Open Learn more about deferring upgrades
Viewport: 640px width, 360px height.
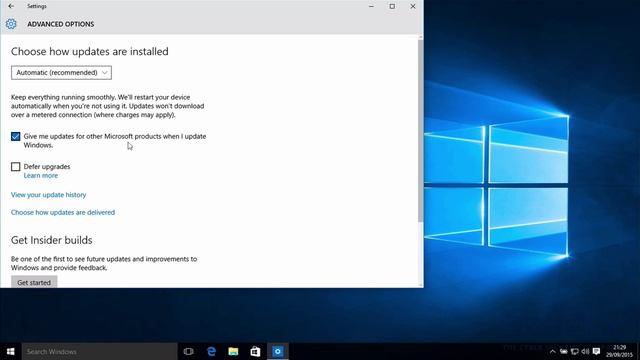click(41, 176)
